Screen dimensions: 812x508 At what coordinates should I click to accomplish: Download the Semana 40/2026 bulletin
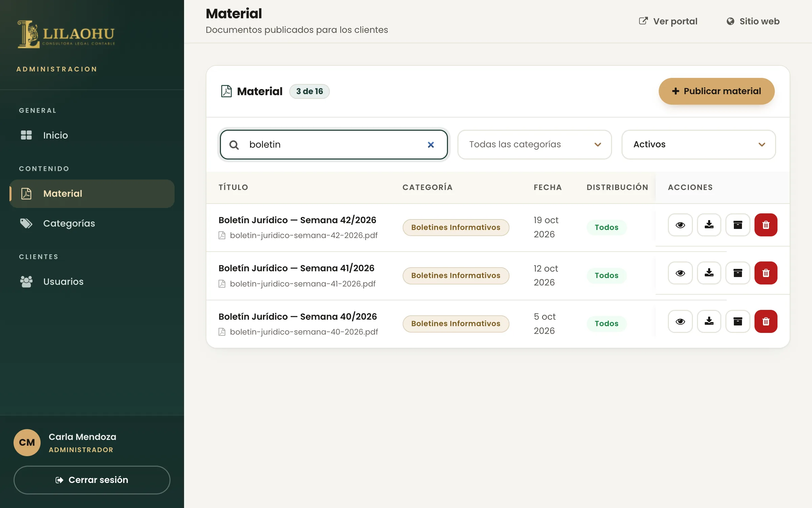coord(709,321)
